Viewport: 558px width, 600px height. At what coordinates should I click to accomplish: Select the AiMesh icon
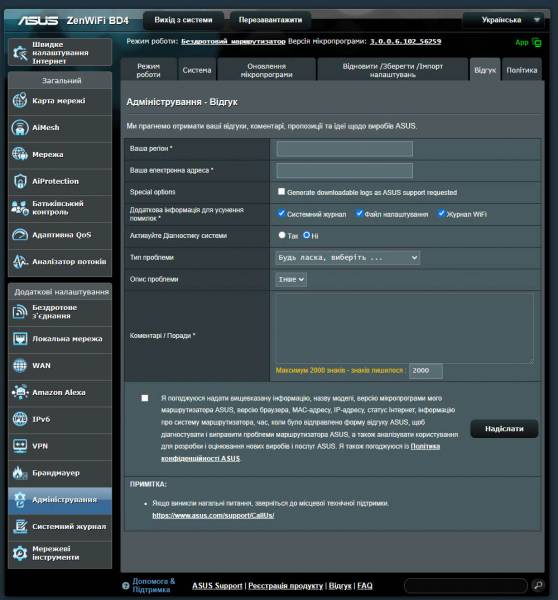(20, 127)
